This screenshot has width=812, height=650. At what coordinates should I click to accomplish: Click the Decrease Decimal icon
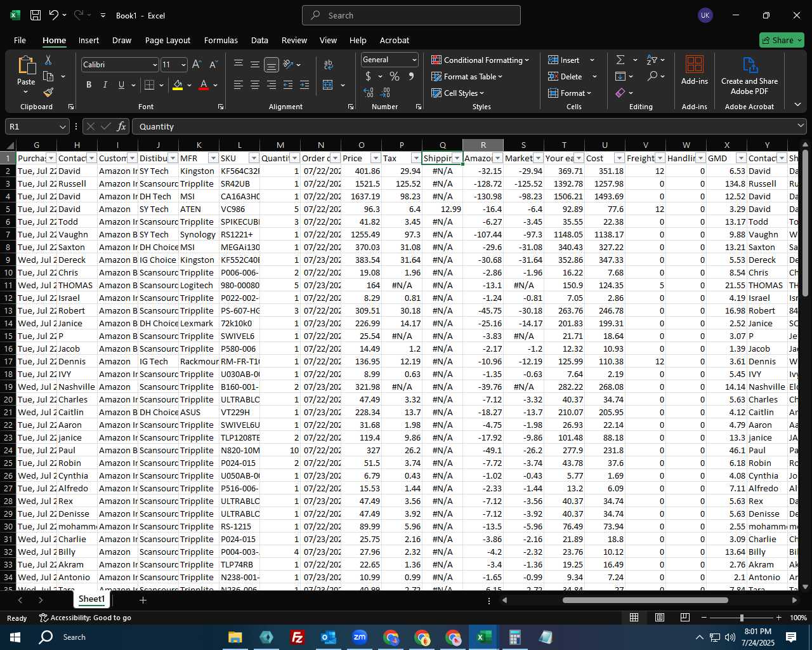[x=386, y=92]
